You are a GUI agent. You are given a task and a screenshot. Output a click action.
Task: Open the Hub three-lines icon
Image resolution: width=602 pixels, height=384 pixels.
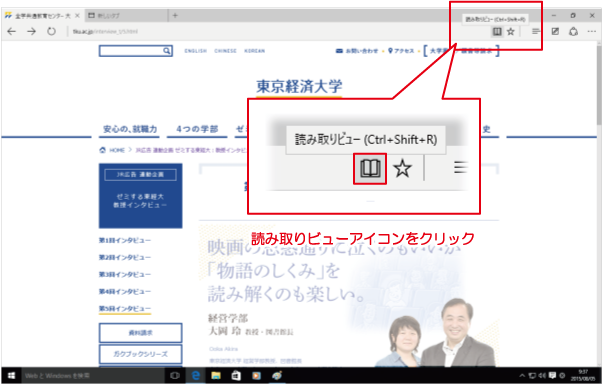pyautogui.click(x=536, y=31)
